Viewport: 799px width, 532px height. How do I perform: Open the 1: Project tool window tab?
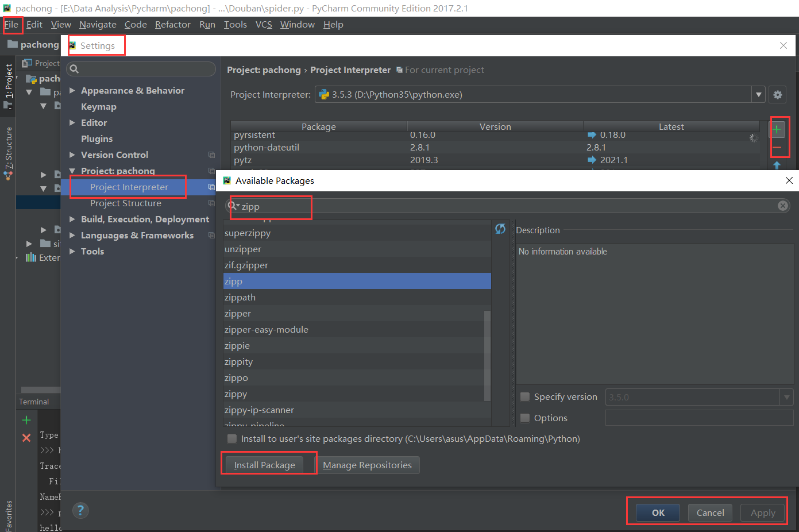tap(8, 86)
